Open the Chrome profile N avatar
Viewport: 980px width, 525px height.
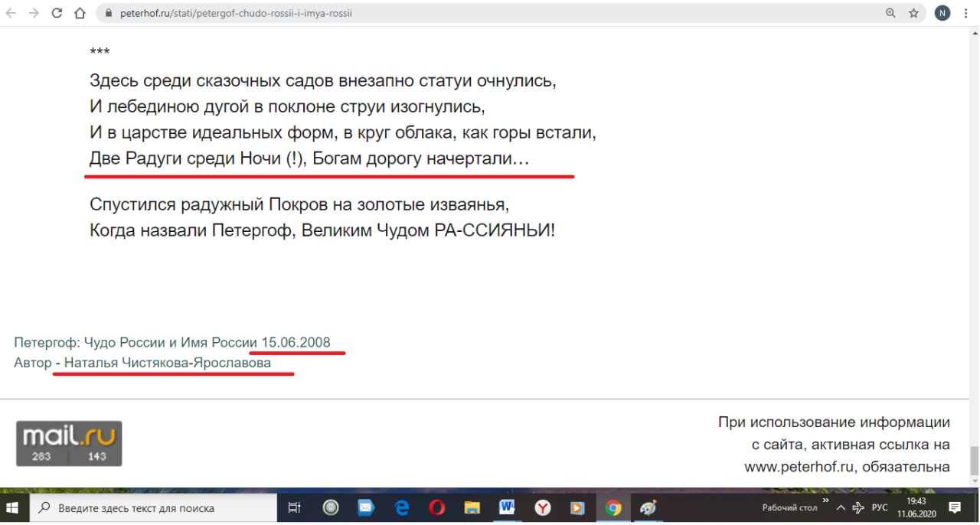tap(942, 13)
